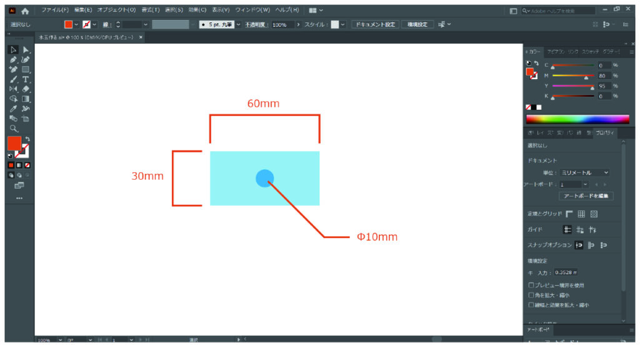
Task: Select the Selection tool (black arrow)
Action: tap(13, 50)
